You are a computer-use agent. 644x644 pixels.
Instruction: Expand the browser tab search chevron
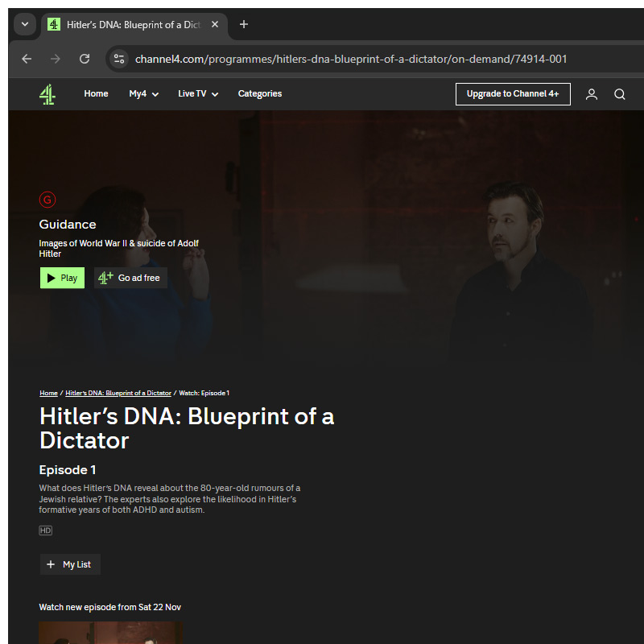coord(24,24)
